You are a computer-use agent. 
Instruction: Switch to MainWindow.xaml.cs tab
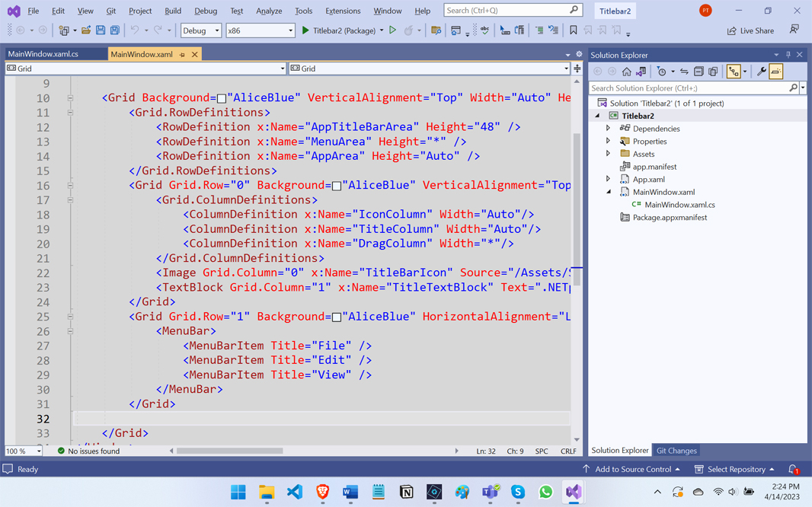[x=43, y=55]
